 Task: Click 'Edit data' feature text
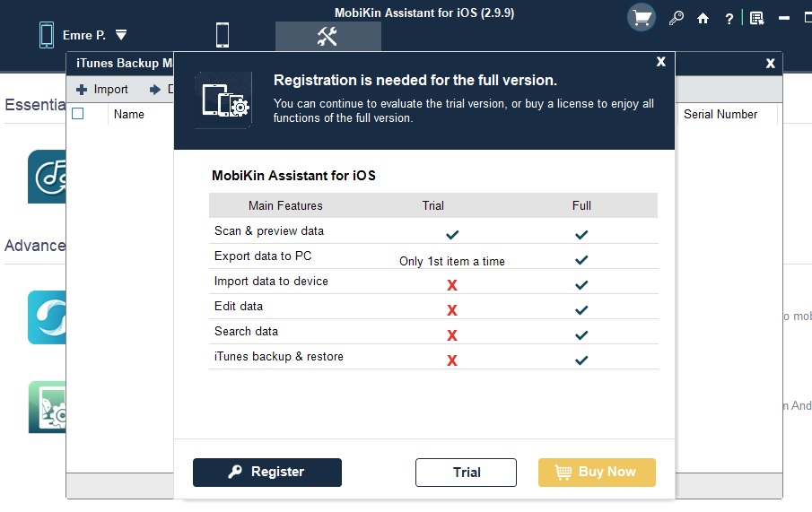[x=238, y=306]
